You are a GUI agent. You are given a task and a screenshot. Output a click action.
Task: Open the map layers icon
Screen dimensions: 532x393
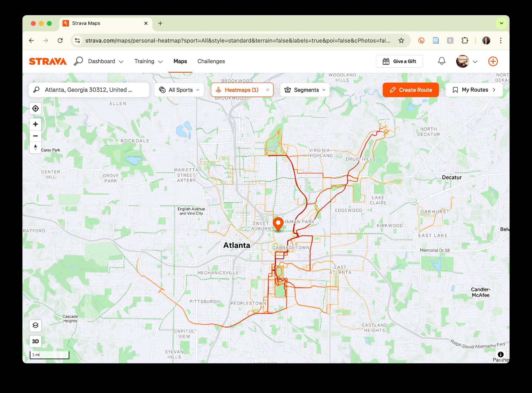[35, 325]
